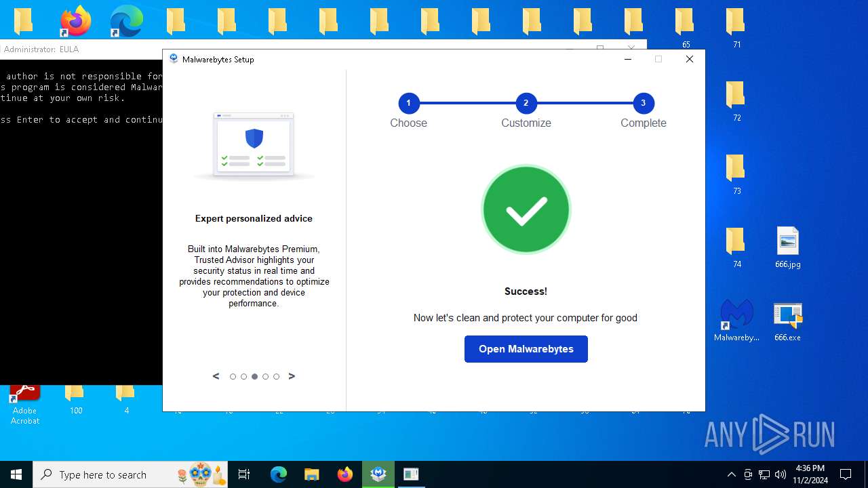This screenshot has height=488, width=868.
Task: Select folder 72 on desktop
Action: click(x=736, y=101)
